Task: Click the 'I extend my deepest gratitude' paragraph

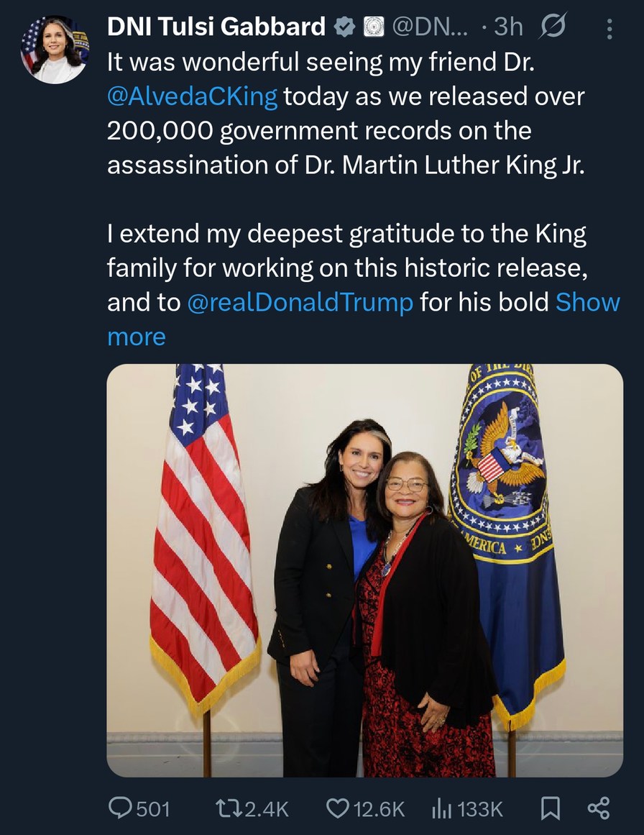Action: [346, 234]
